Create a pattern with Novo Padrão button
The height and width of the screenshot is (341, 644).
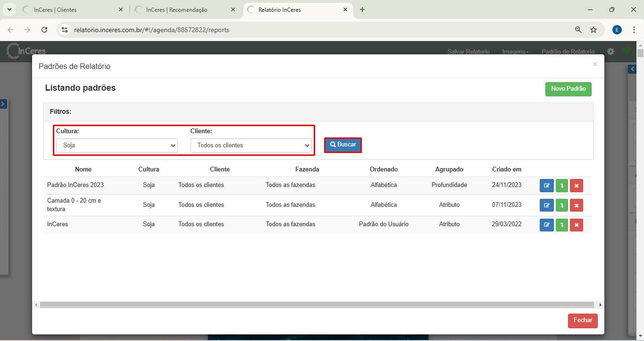point(569,89)
